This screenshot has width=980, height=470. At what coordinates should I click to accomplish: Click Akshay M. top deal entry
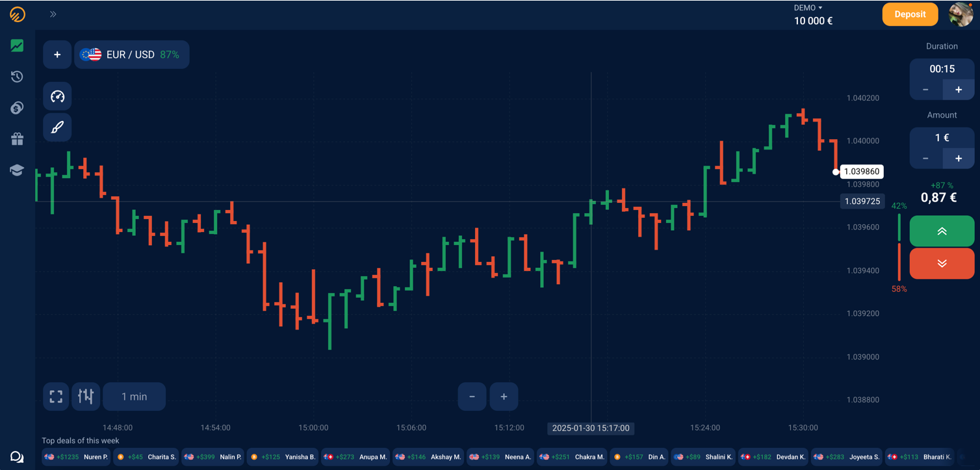click(428, 457)
